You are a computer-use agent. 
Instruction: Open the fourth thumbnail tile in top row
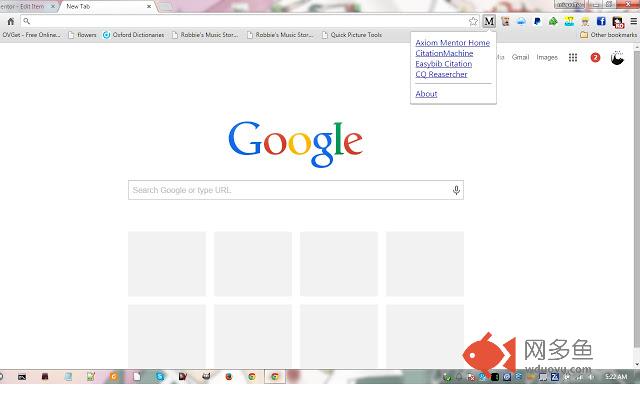pyautogui.click(x=425, y=264)
